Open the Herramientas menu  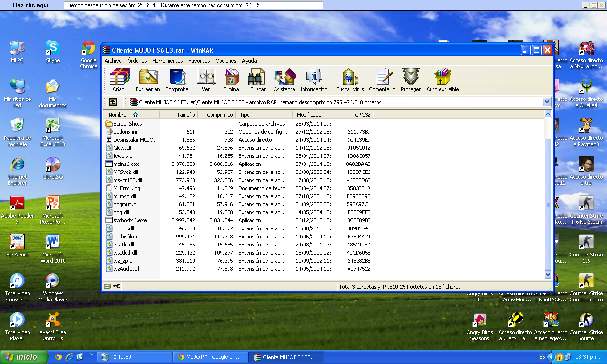167,61
